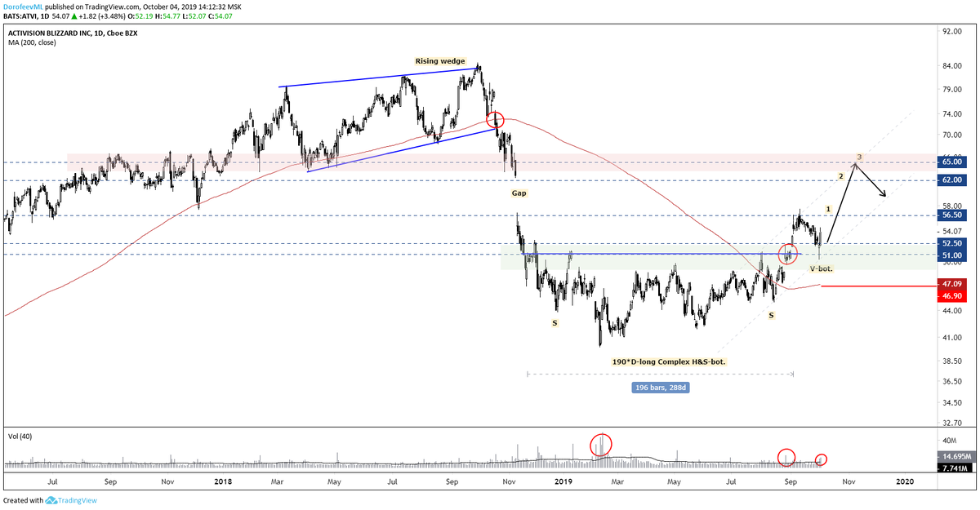Click the 38.50 price axis tick
This screenshot has height=510, width=980.
point(951,360)
